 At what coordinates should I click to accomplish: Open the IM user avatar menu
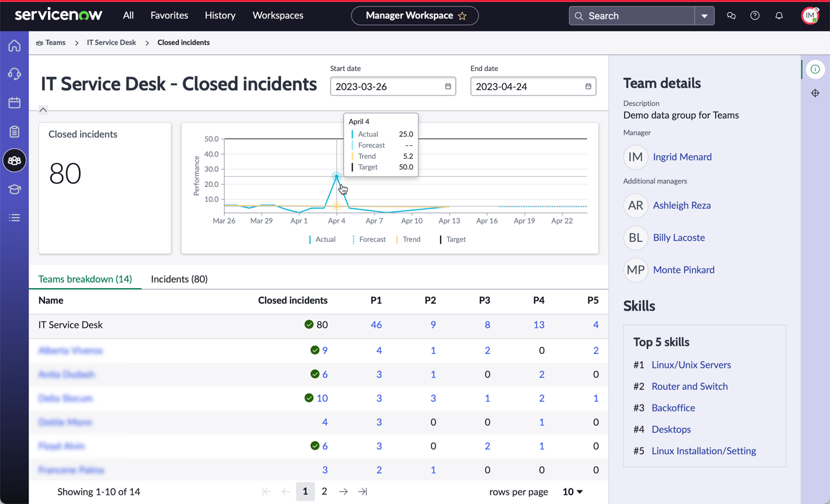810,16
